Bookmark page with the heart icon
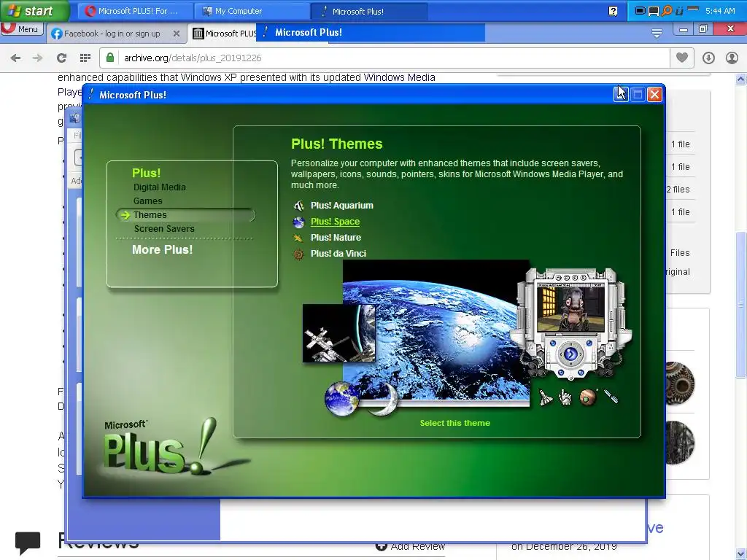The image size is (747, 560). (682, 58)
